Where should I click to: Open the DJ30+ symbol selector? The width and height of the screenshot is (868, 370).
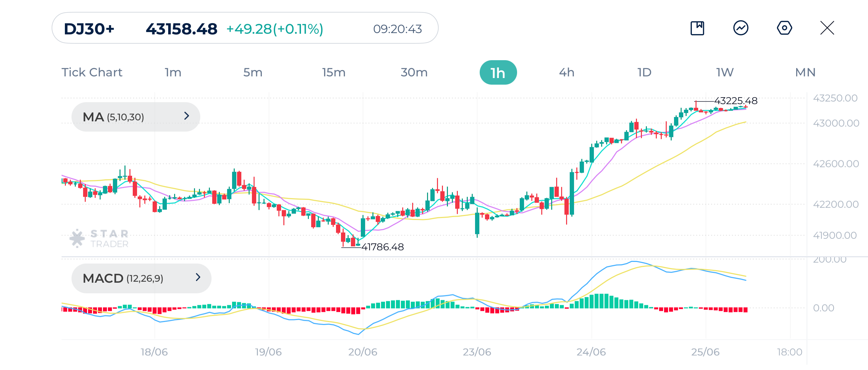89,29
